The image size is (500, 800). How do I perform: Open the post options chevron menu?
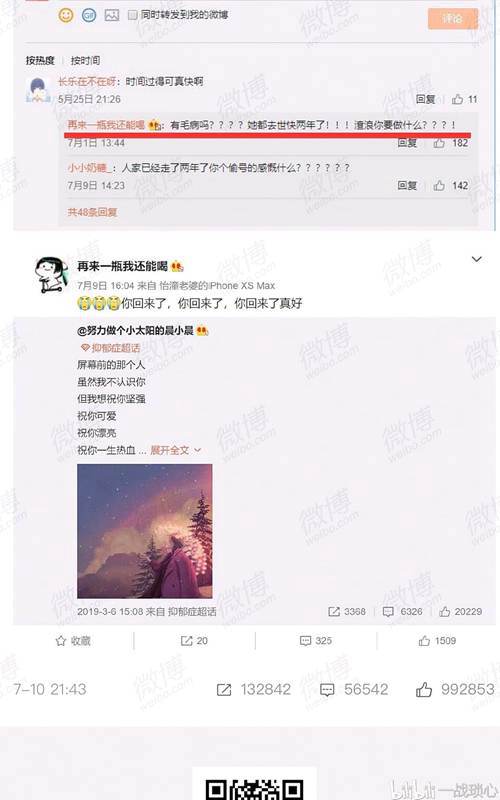tap(477, 259)
